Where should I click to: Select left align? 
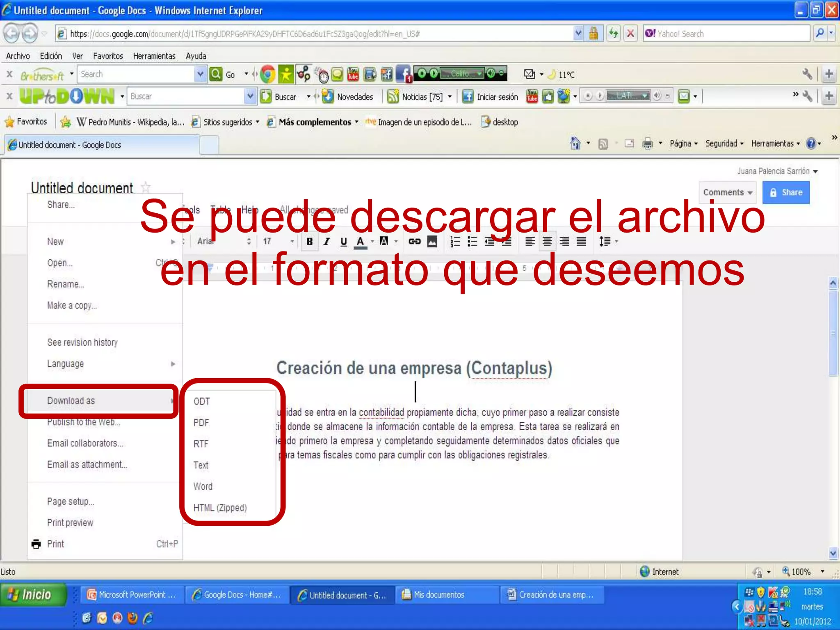point(530,242)
